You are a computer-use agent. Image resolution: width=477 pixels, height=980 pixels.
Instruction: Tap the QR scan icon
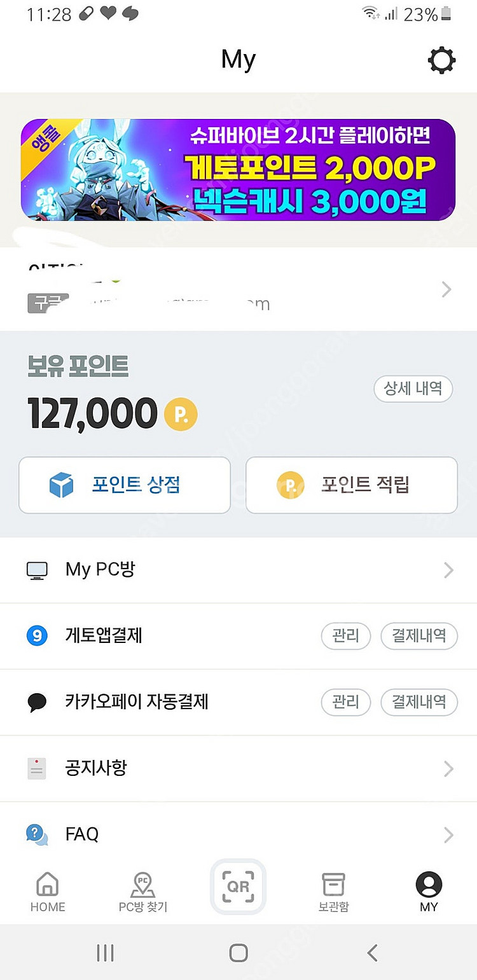point(238,887)
